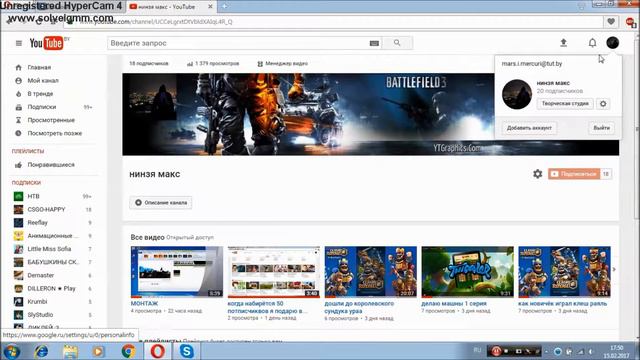Click the search magnifier button
This screenshot has height=360, width=640.
397,43
